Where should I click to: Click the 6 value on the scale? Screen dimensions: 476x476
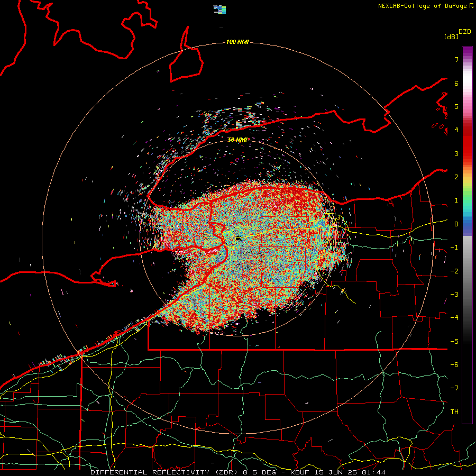pos(456,83)
